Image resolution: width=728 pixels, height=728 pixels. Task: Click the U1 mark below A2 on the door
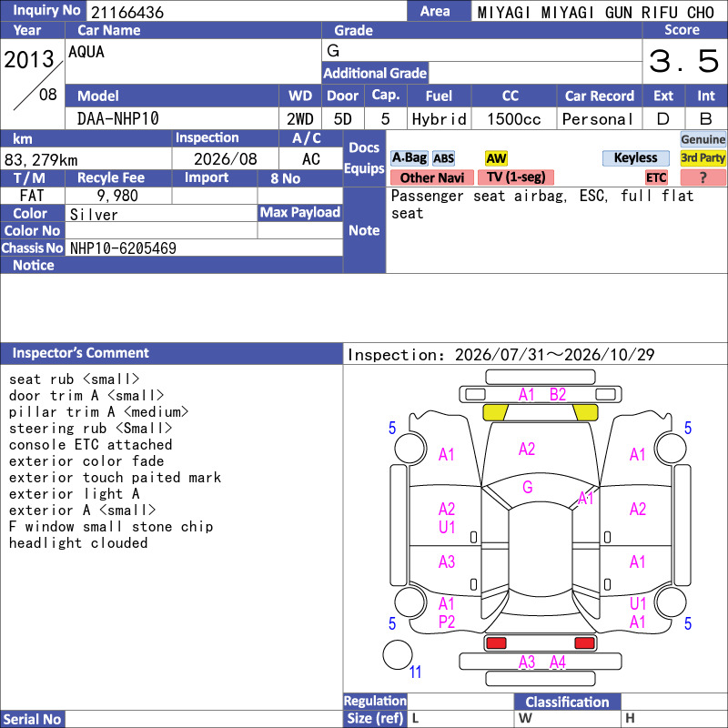point(447,528)
